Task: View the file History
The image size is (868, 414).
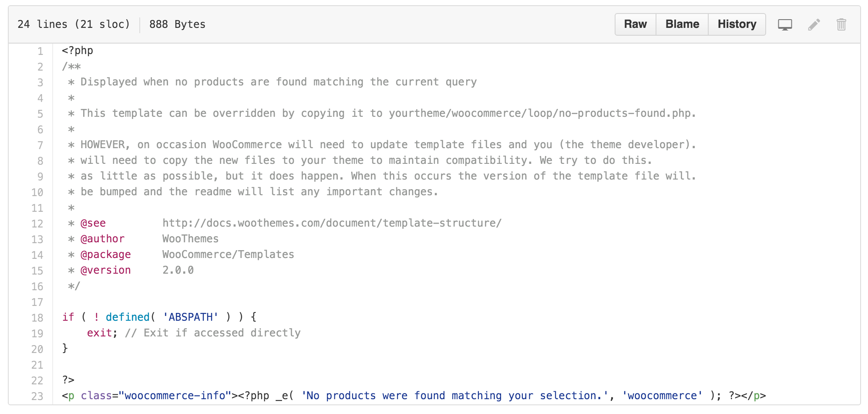Action: click(x=737, y=24)
